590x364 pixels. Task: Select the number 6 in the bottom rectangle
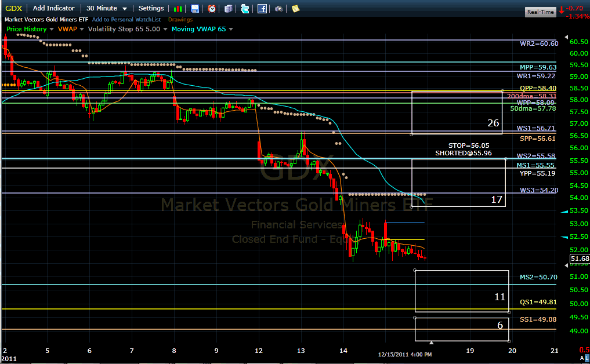tap(500, 325)
